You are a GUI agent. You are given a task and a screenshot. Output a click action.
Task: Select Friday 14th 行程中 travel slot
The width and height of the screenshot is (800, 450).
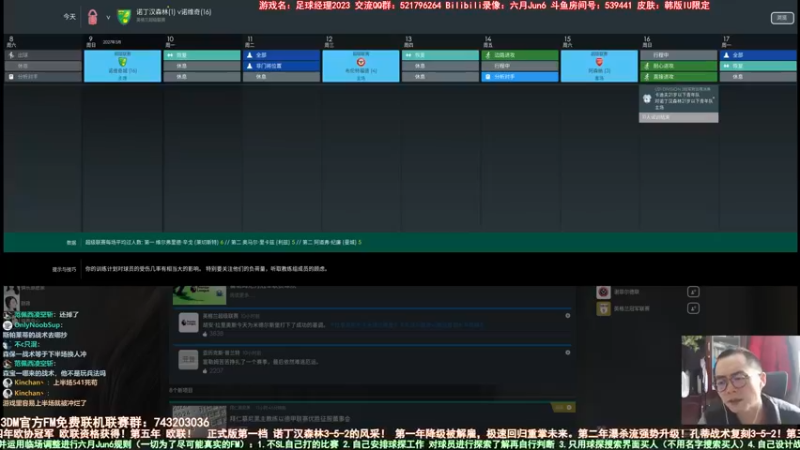pyautogui.click(x=520, y=66)
